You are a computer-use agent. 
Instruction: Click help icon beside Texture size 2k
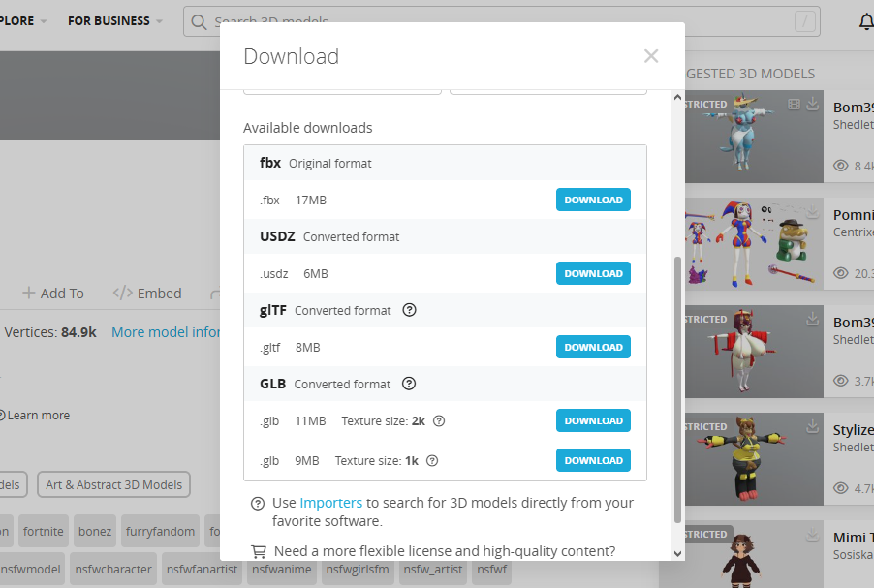439,420
